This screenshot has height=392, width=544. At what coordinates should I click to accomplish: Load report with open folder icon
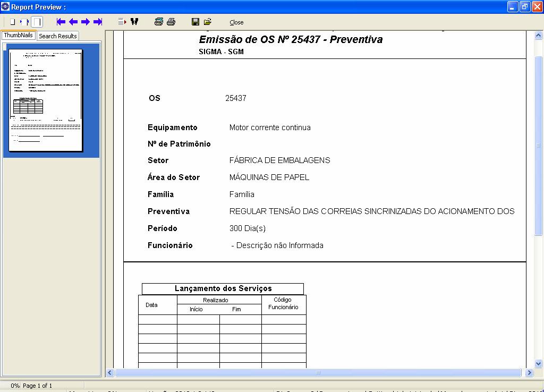pyautogui.click(x=208, y=22)
